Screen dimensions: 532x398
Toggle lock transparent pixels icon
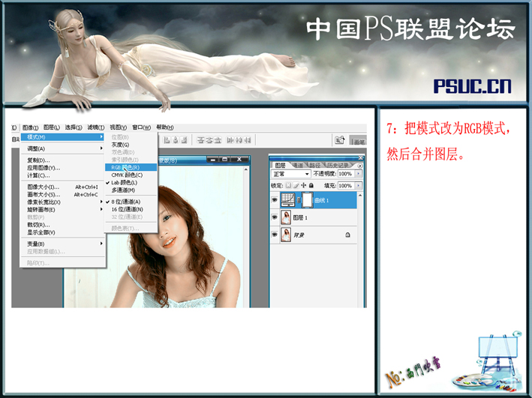click(x=288, y=185)
